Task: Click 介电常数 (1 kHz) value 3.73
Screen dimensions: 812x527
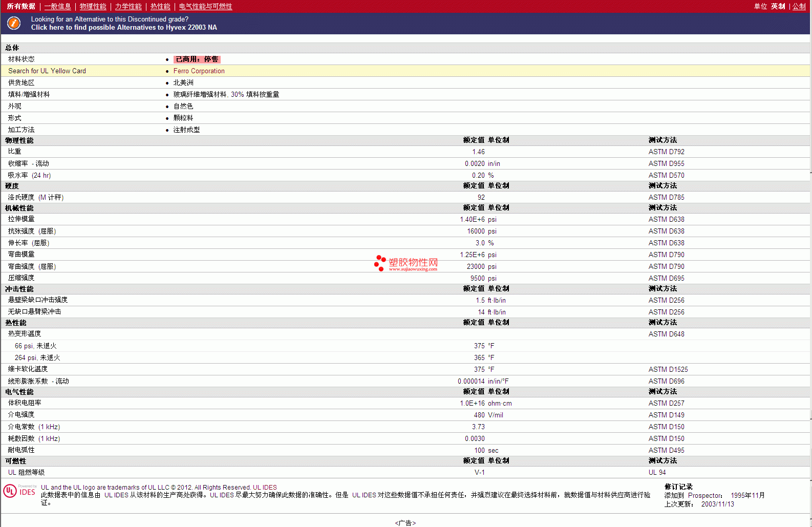Action: 478,427
